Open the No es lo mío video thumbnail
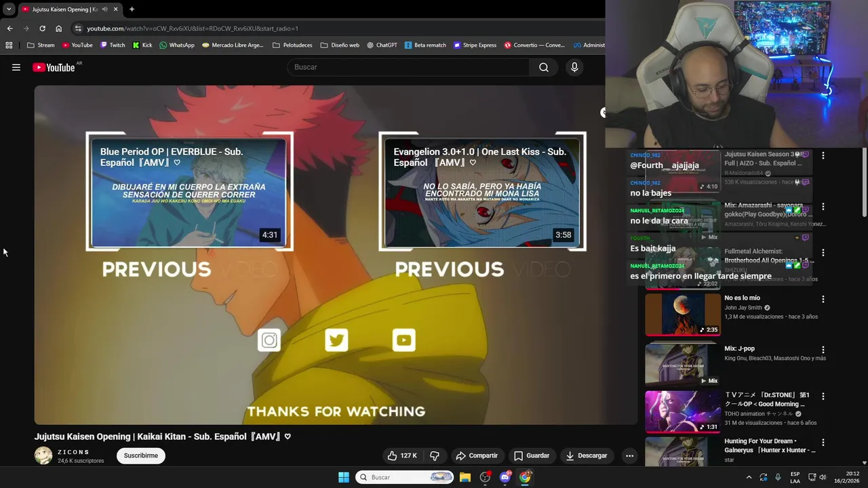 click(682, 314)
